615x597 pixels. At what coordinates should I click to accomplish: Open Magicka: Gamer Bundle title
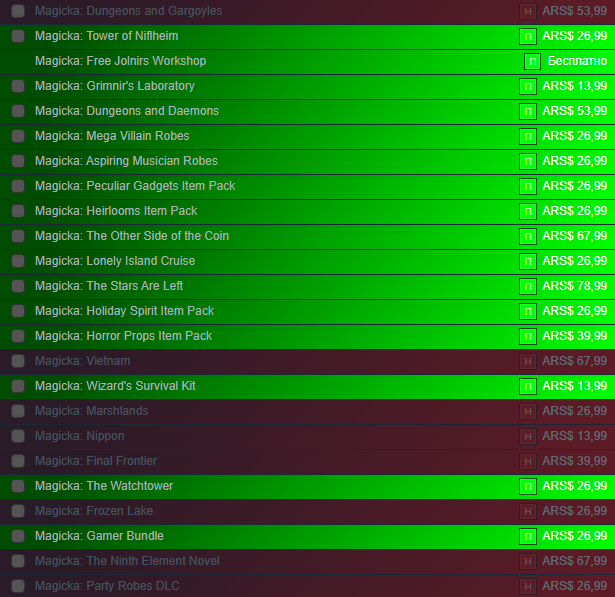tap(99, 536)
